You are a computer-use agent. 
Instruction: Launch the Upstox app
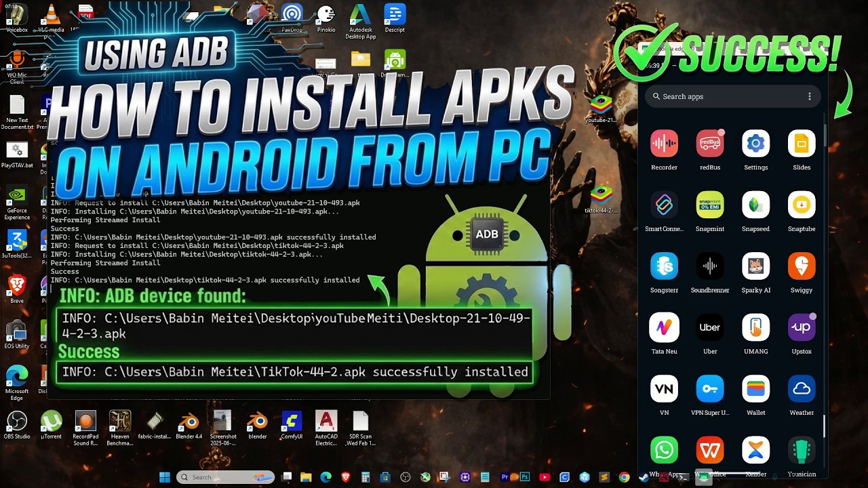tap(802, 327)
